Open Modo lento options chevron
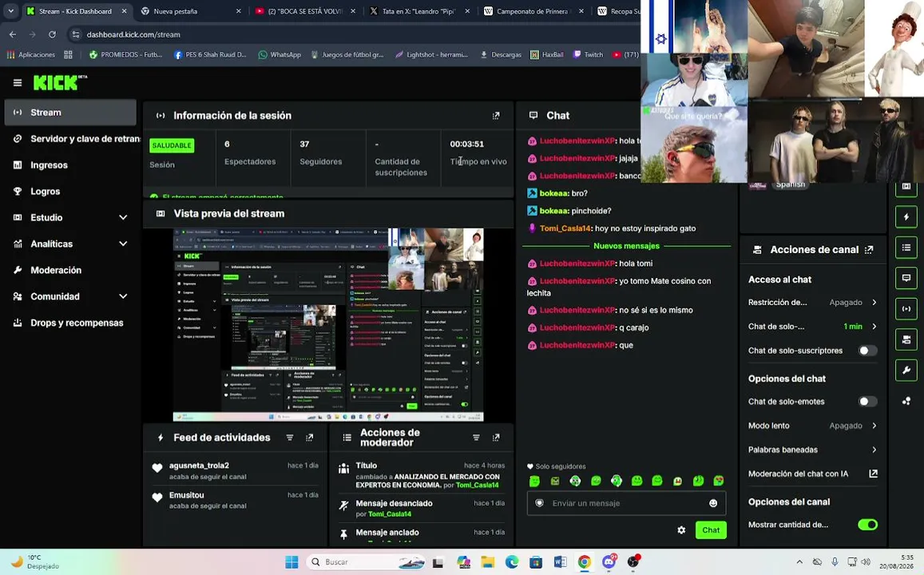Screen dimensions: 924x575 coord(874,426)
